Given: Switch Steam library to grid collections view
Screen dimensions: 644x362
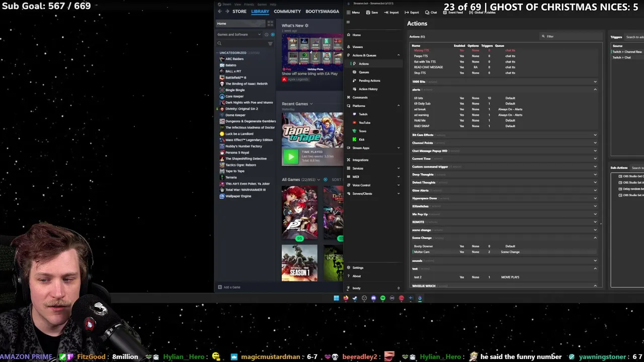Looking at the screenshot, I should (x=270, y=24).
